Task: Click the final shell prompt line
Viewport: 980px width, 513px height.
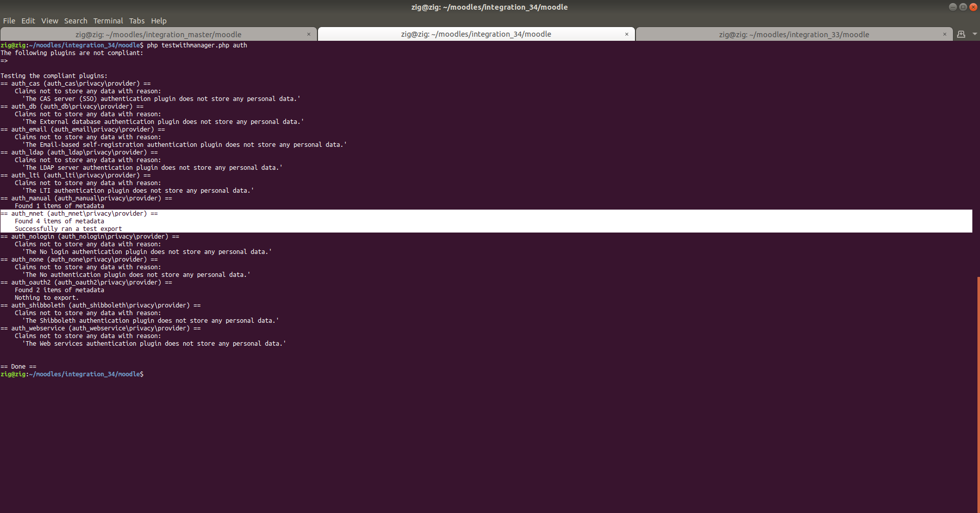Action: tap(72, 374)
